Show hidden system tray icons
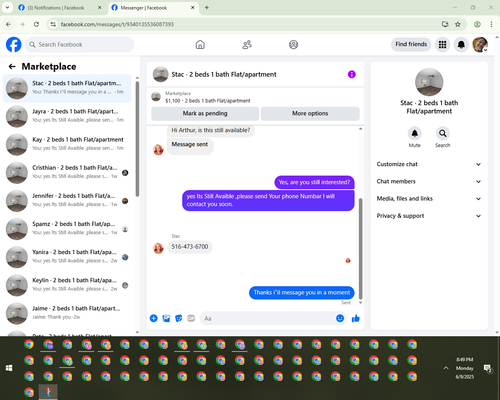This screenshot has width=500, height=400. (x=446, y=368)
